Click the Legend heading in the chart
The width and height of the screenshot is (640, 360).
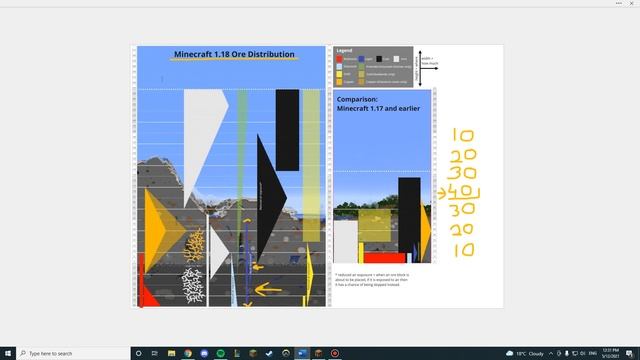pyautogui.click(x=344, y=50)
